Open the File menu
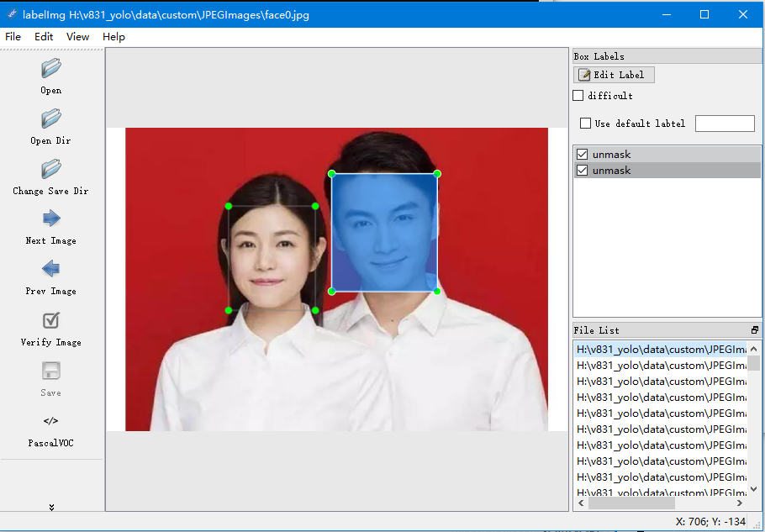This screenshot has width=765, height=532. click(x=13, y=37)
